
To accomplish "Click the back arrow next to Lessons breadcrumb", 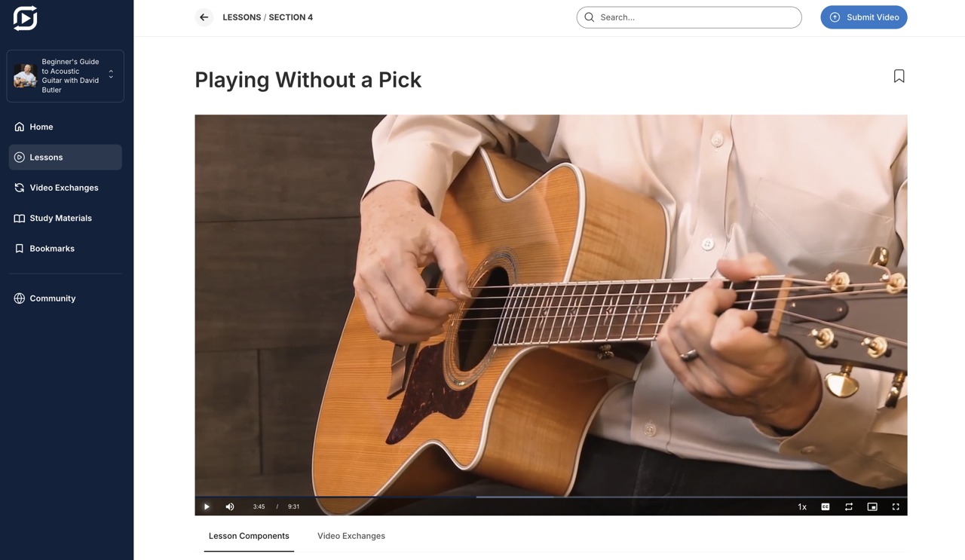I will point(204,17).
